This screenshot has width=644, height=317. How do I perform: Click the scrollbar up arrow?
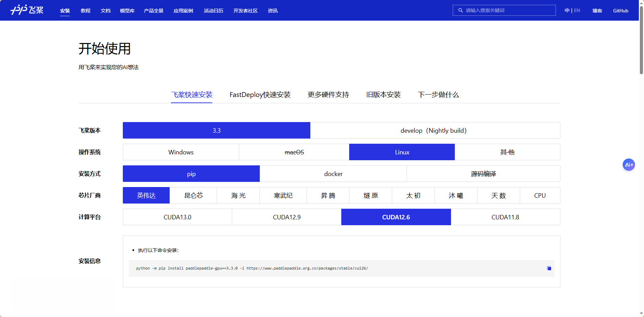click(x=641, y=2)
